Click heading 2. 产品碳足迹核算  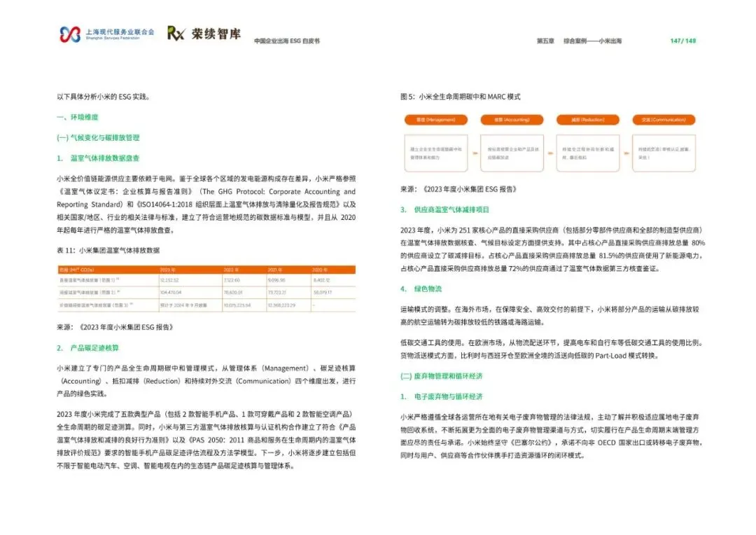click(x=87, y=347)
